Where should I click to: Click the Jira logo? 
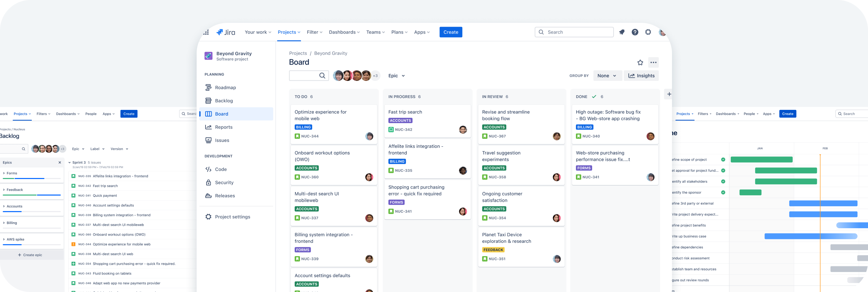coord(226,32)
